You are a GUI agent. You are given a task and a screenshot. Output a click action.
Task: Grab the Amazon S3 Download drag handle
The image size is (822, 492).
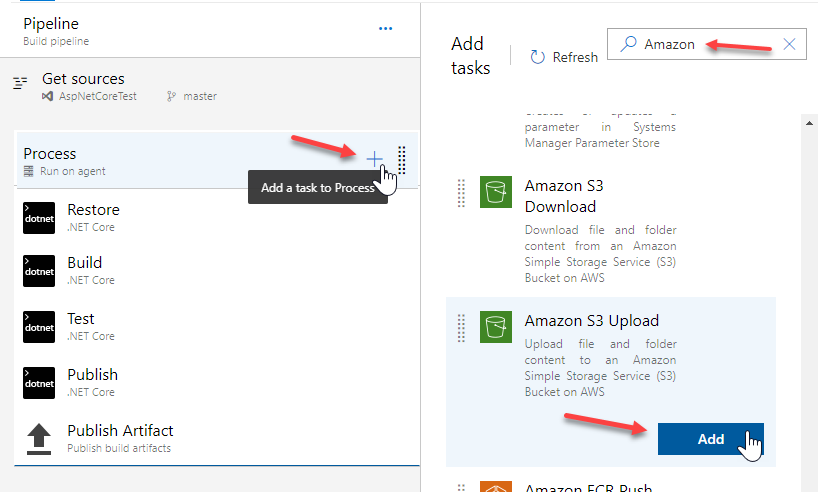[461, 193]
